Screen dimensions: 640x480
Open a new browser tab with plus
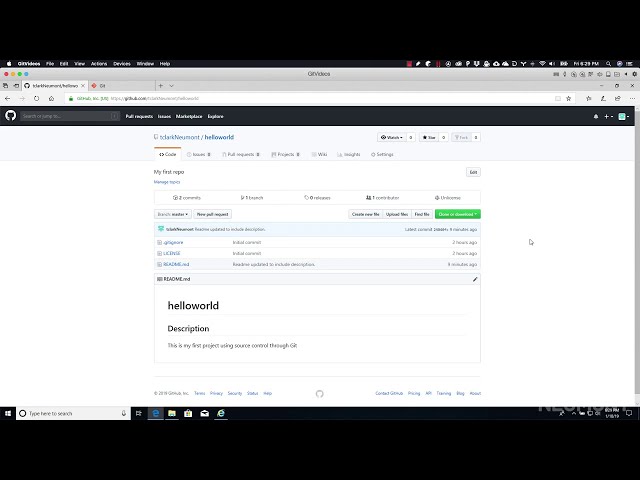pyautogui.click(x=161, y=86)
